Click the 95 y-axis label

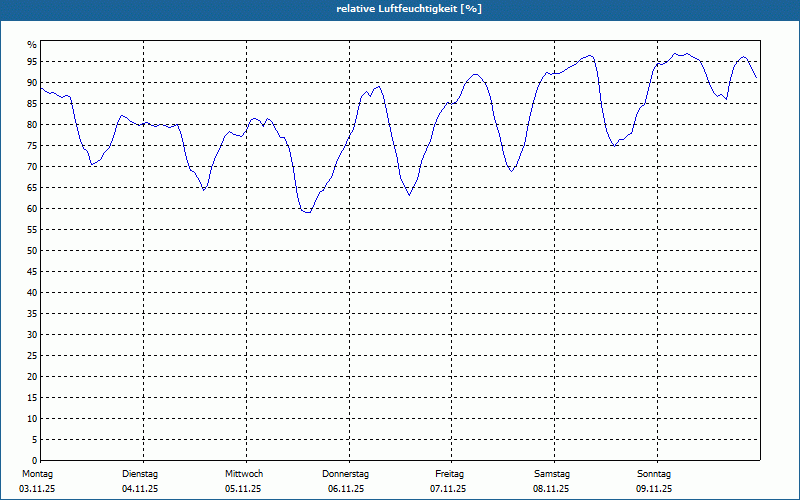click(x=32, y=62)
